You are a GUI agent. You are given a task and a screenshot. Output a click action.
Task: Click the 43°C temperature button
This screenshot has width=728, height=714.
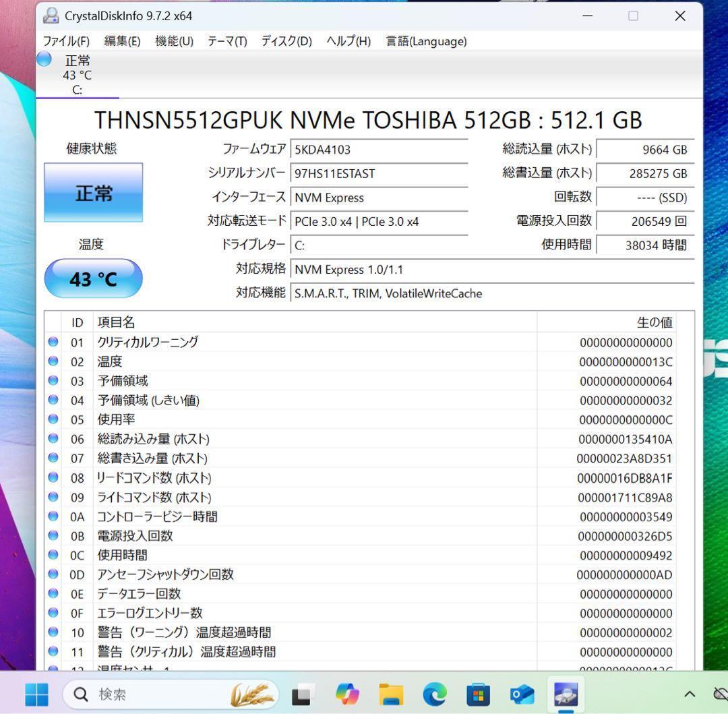point(93,278)
